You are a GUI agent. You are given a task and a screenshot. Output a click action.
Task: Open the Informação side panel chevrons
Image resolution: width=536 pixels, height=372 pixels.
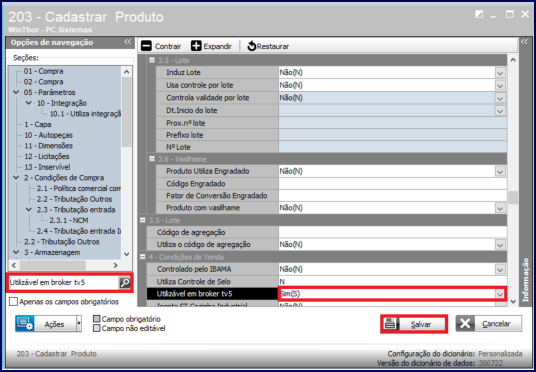coord(524,42)
